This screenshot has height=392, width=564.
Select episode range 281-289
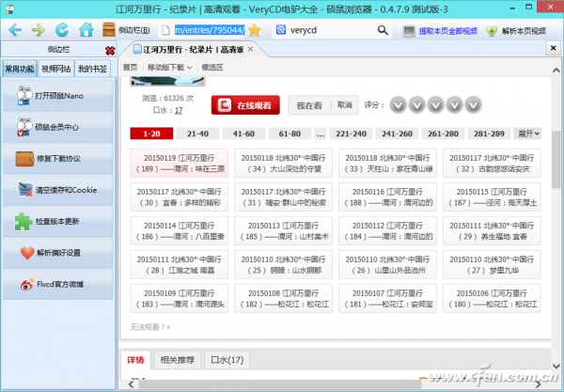click(x=489, y=133)
